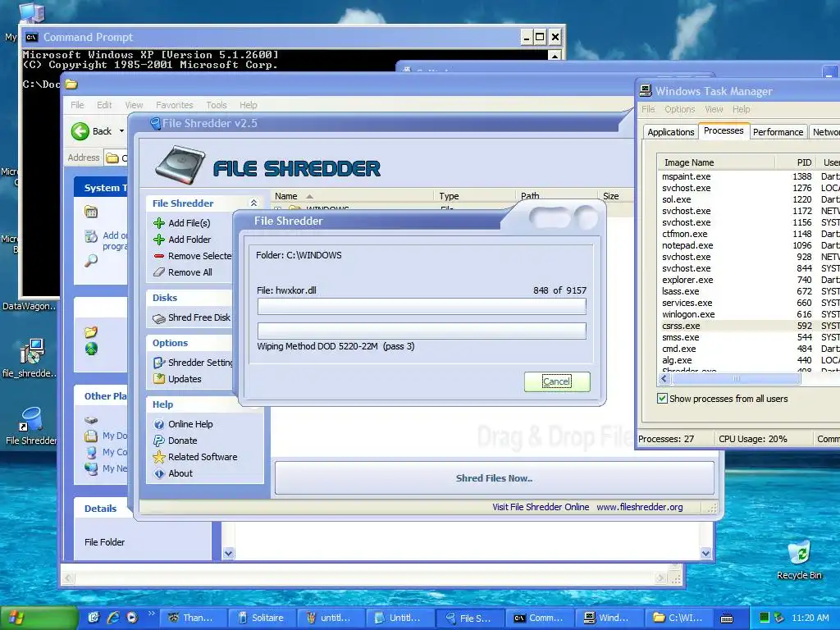Screen dimensions: 840x630
Task: Click the Donate PayPal icon
Action: click(159, 441)
